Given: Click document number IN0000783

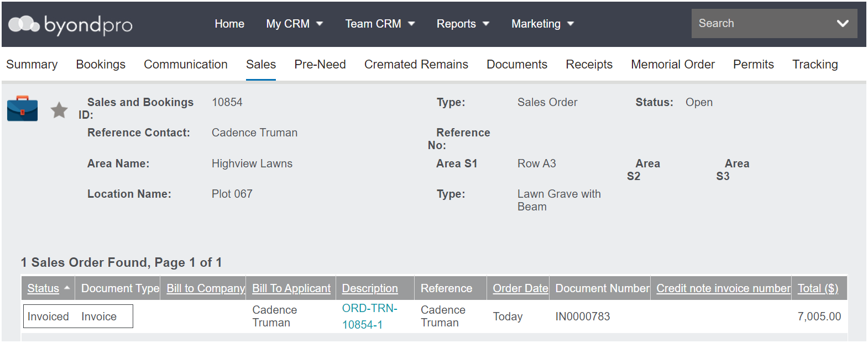Looking at the screenshot, I should [583, 316].
